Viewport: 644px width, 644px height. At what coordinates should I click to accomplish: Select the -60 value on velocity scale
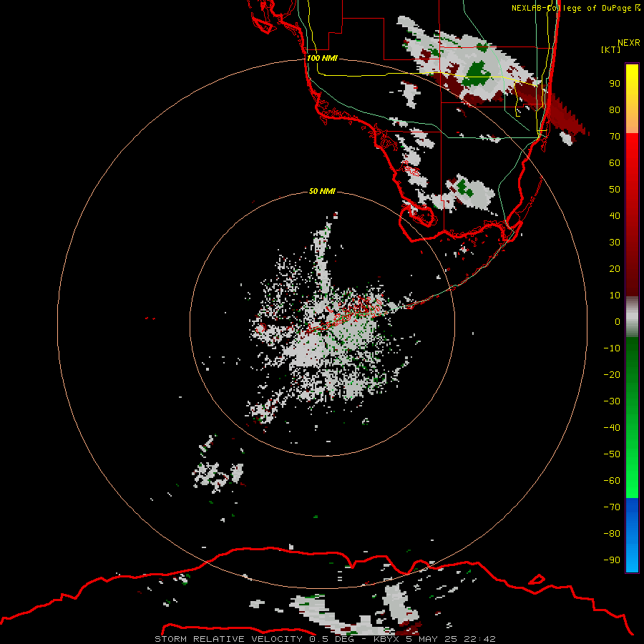coord(612,481)
